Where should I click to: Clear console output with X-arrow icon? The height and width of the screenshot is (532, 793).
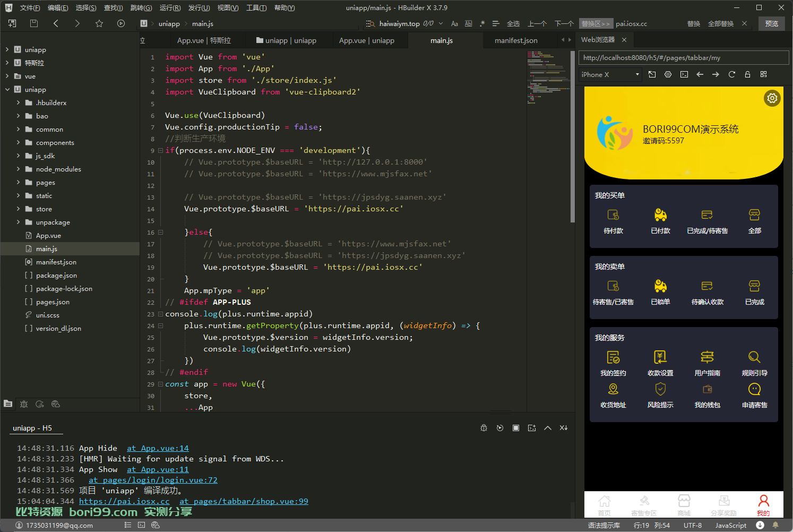point(564,428)
